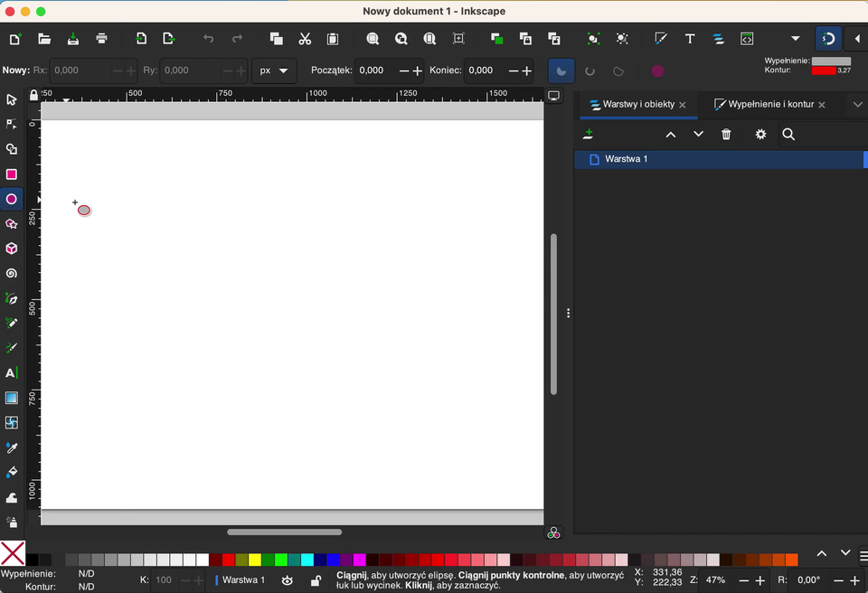
Task: Cut selection with the scissors icon
Action: click(x=305, y=39)
